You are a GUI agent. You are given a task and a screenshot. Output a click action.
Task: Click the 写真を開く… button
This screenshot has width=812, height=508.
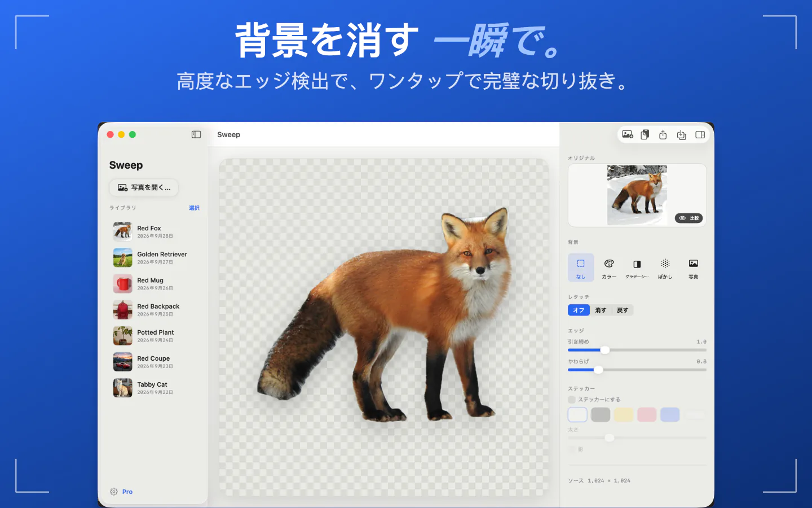pyautogui.click(x=144, y=187)
